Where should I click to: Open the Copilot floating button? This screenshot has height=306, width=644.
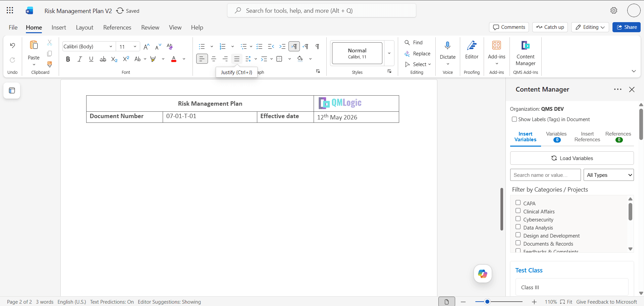coord(483,274)
